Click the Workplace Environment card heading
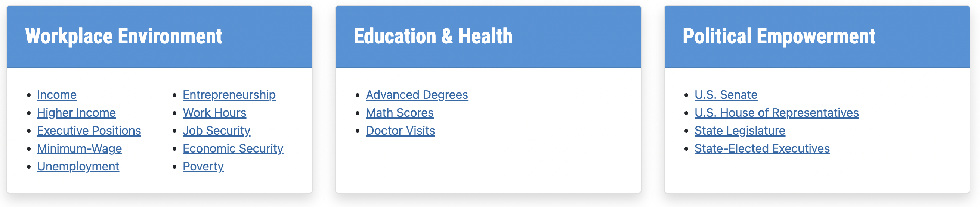Screen dimensions: 980x207 pos(124,37)
